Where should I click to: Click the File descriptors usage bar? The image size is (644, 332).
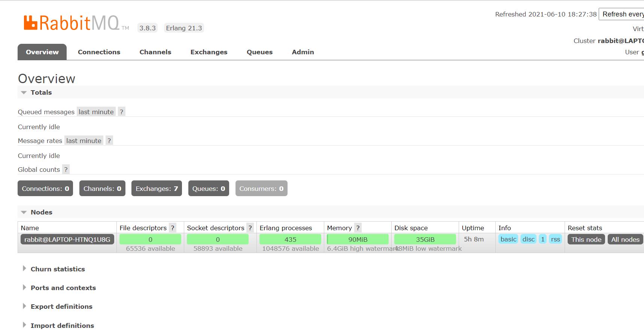(150, 239)
